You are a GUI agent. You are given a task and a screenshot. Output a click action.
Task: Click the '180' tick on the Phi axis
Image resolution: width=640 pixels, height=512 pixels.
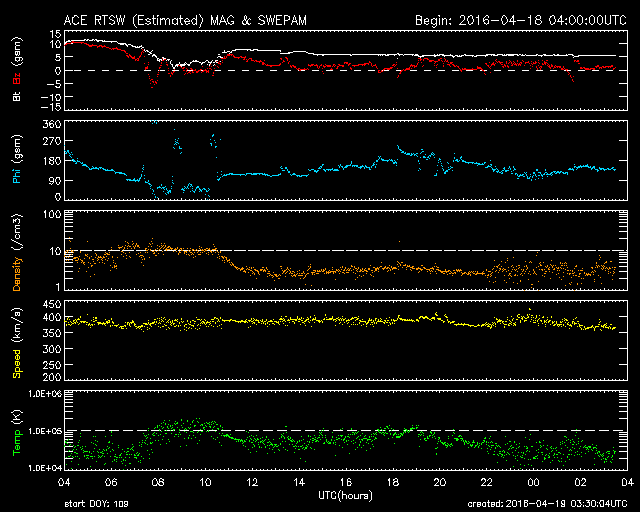52,161
